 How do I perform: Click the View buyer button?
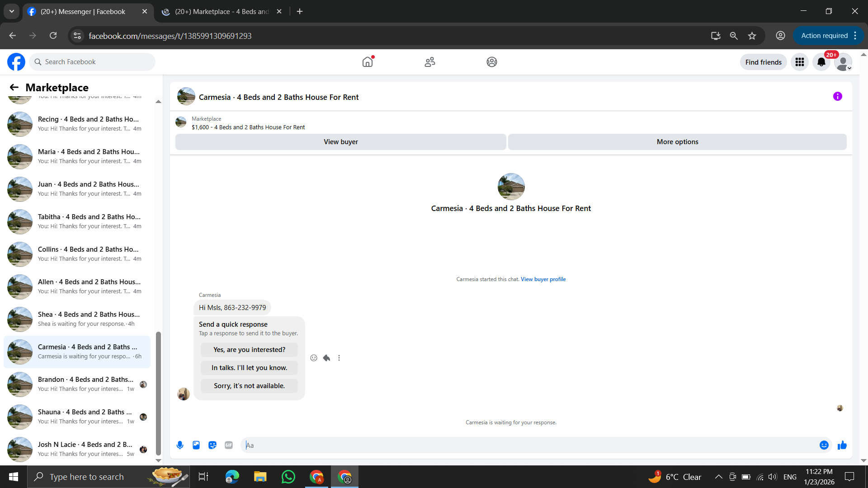pyautogui.click(x=340, y=142)
